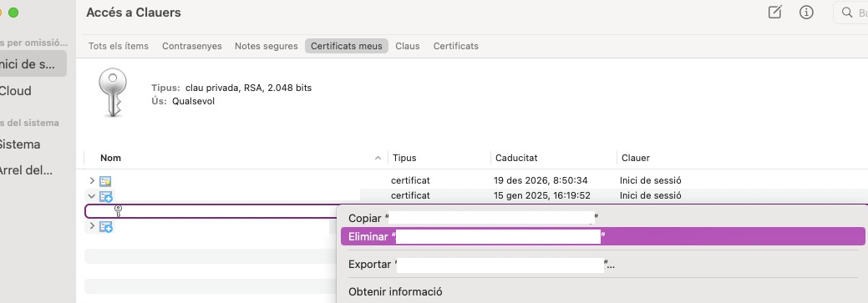Viewport: 868px width, 303px height.
Task: Sort list by Nom column header
Action: click(x=111, y=158)
